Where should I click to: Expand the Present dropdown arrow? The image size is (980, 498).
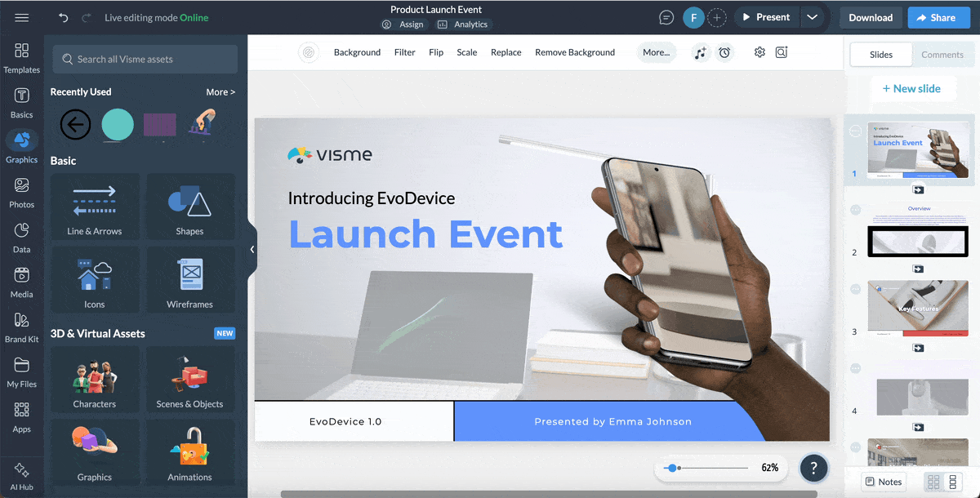point(811,17)
